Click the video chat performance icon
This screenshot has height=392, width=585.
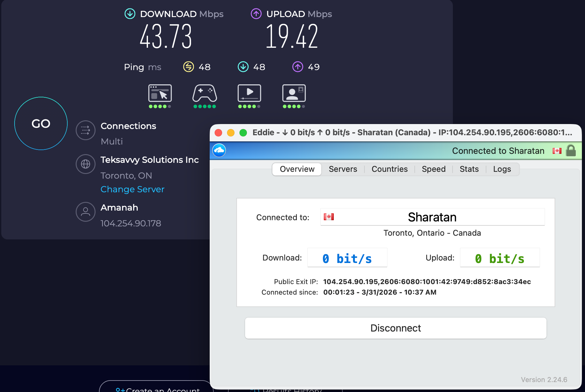pyautogui.click(x=293, y=94)
